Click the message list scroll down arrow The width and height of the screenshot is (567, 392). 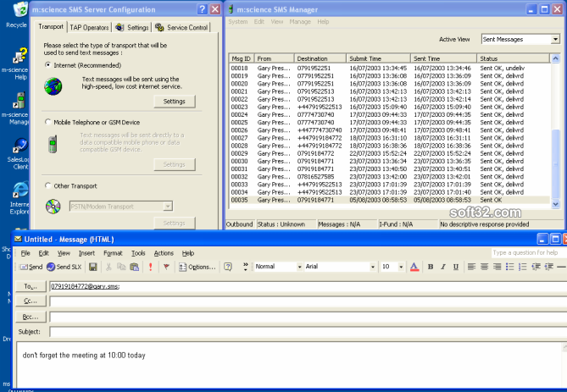(555, 204)
